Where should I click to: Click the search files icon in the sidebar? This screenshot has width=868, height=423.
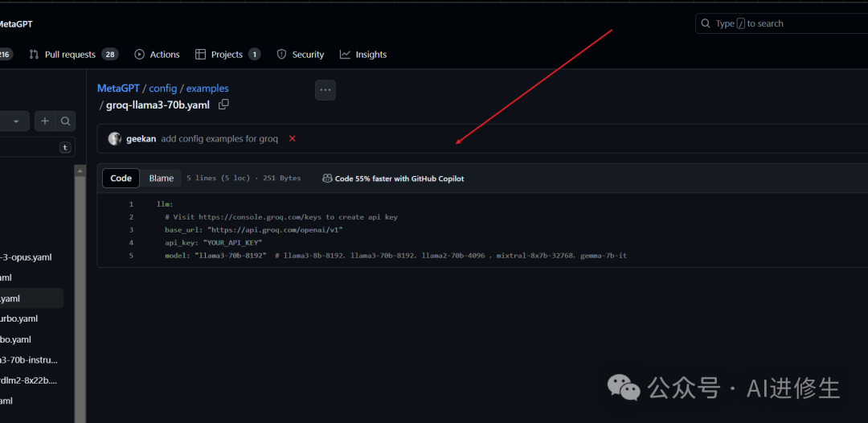click(x=65, y=121)
